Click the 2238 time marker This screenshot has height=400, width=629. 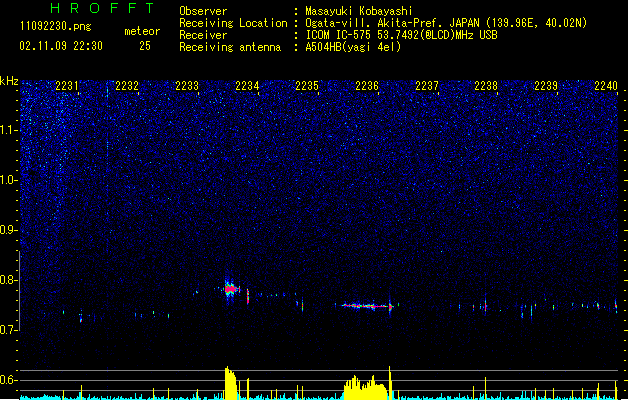click(x=486, y=86)
